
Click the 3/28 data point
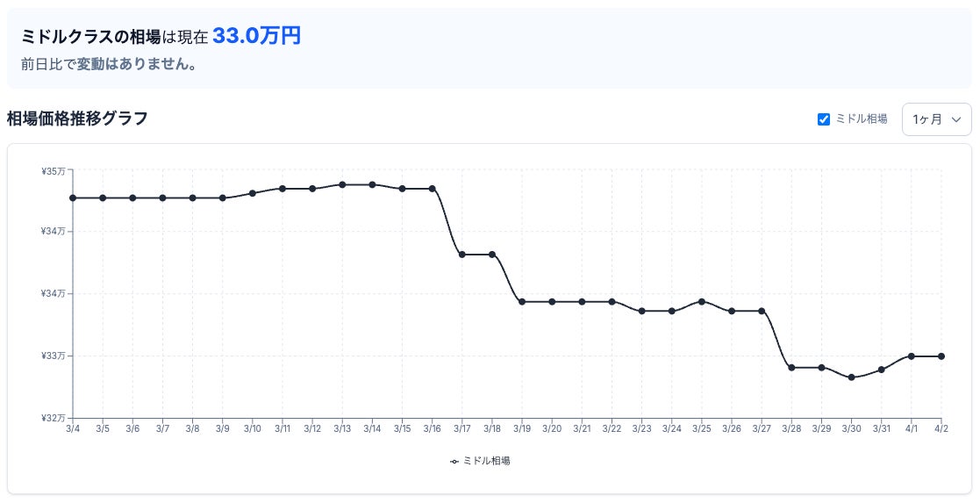(x=791, y=367)
